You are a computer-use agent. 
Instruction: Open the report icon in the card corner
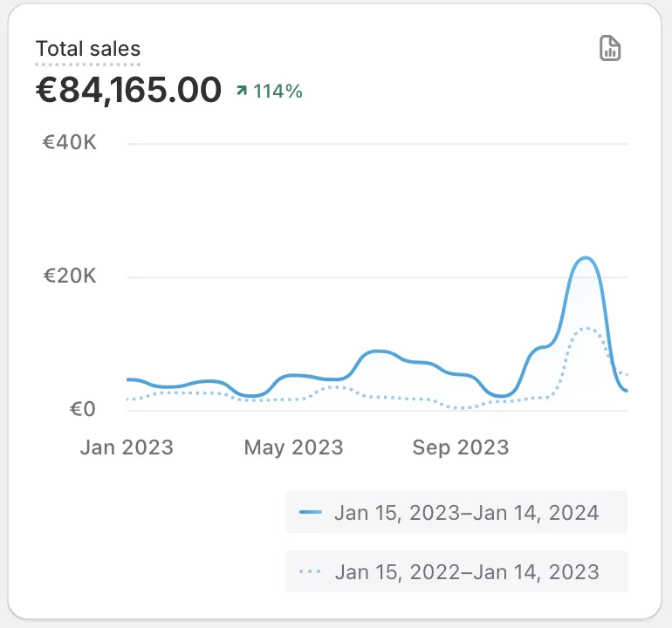coord(610,48)
